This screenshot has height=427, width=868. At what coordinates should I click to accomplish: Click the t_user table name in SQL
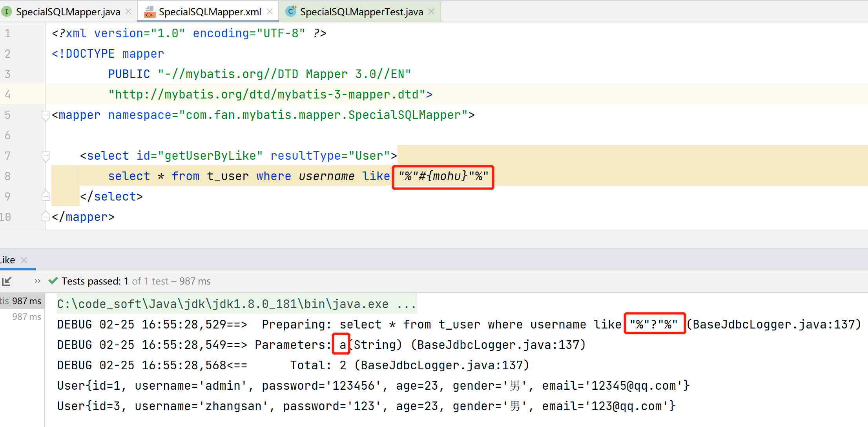(x=228, y=176)
